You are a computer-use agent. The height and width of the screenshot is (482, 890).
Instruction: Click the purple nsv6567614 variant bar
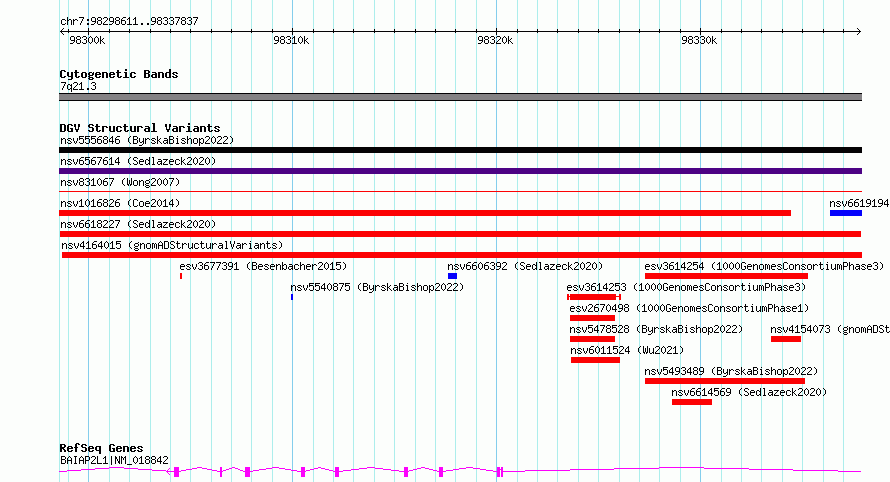pos(460,171)
